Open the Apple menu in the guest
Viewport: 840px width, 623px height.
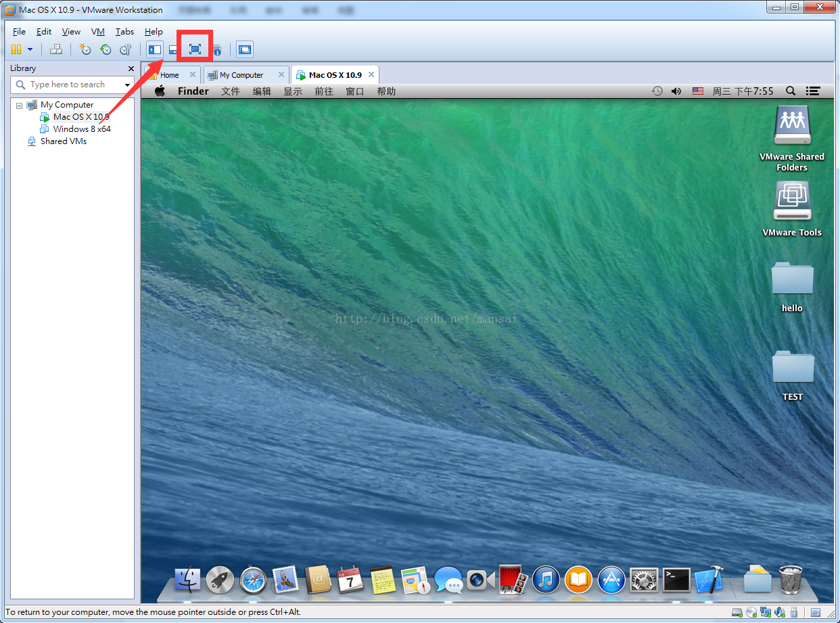(160, 91)
